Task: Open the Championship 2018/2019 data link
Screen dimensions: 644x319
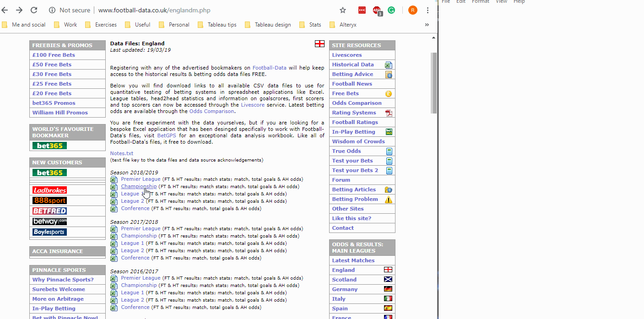Action: pyautogui.click(x=139, y=187)
